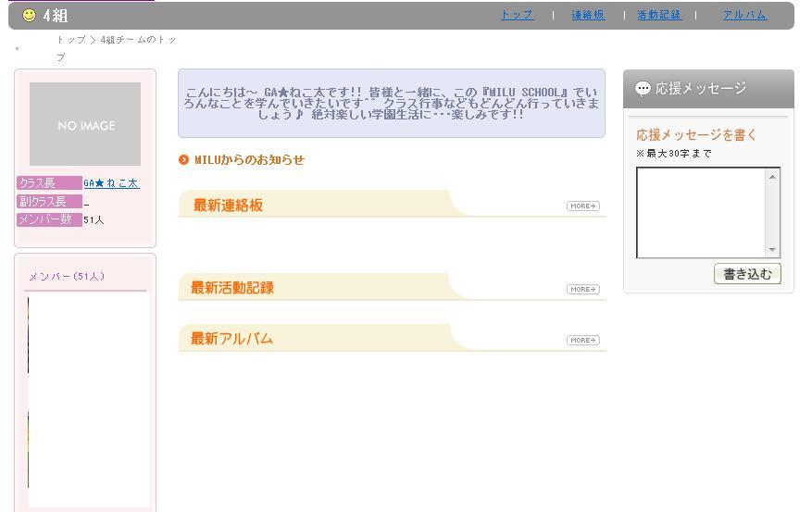This screenshot has width=812, height=512.
Task: Click the speech bubble icon beside 応援メッセージ
Action: [x=643, y=89]
